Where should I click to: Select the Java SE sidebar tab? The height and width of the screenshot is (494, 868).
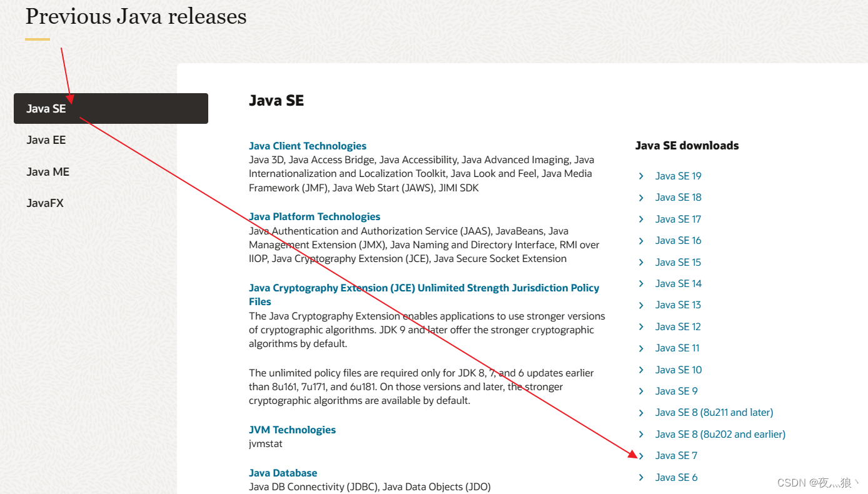[111, 109]
